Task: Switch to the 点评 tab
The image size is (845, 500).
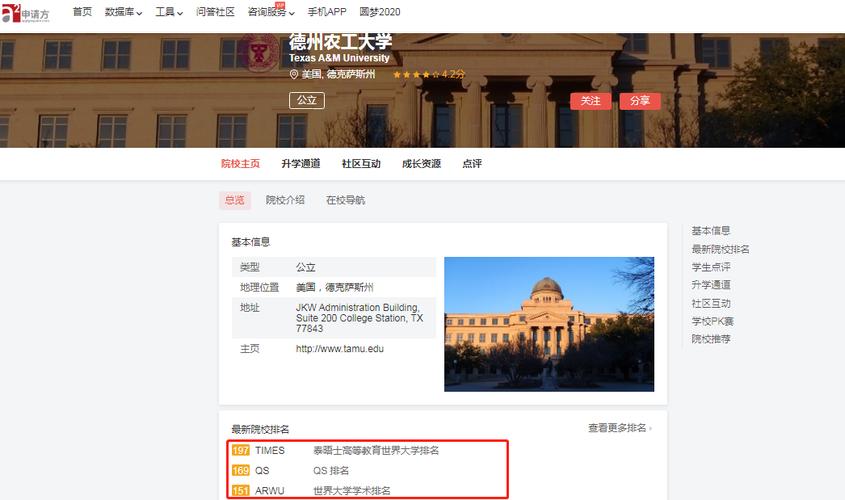Action: pos(472,163)
